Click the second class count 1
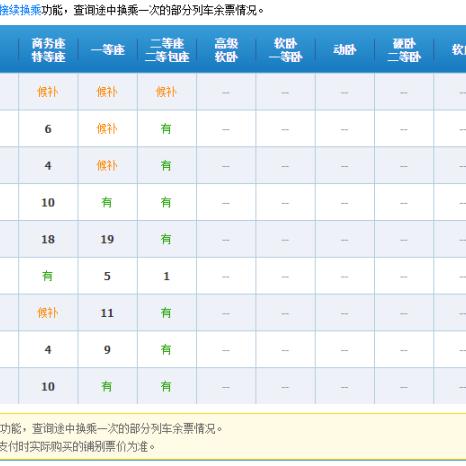 coord(166,276)
